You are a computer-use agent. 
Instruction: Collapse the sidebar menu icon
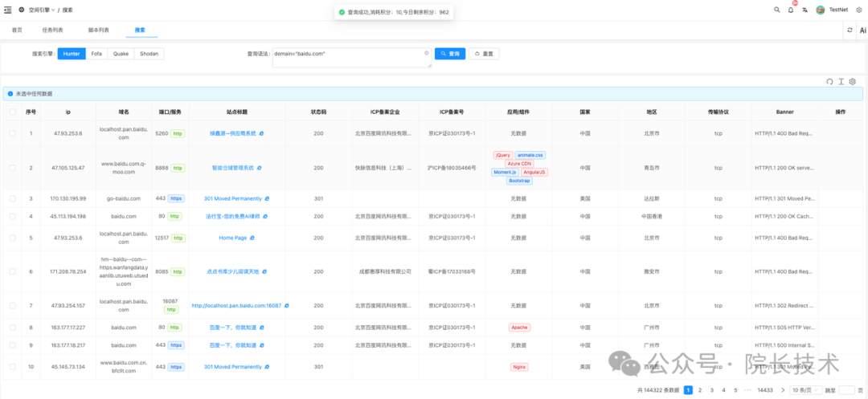point(8,10)
